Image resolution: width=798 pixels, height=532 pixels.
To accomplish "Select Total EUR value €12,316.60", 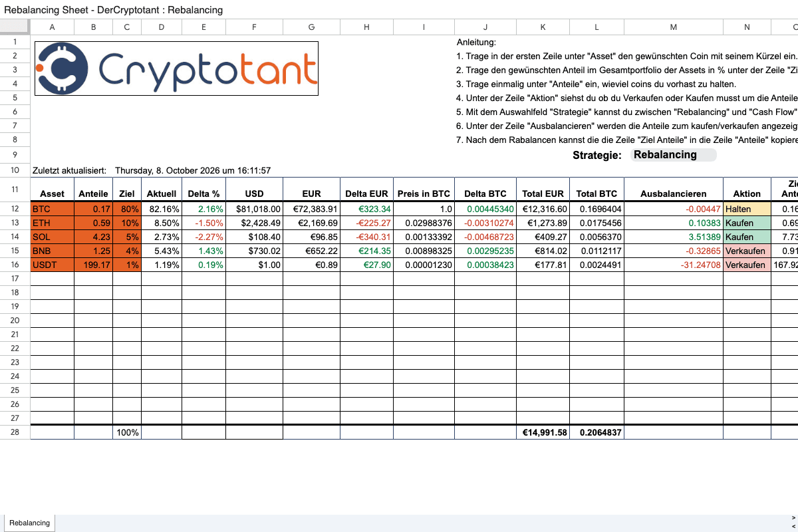I will 543,209.
